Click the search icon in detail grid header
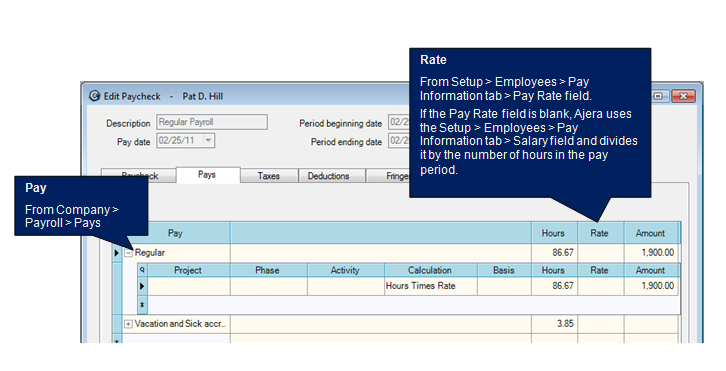Viewport: 726px width, 371px height. point(142,270)
